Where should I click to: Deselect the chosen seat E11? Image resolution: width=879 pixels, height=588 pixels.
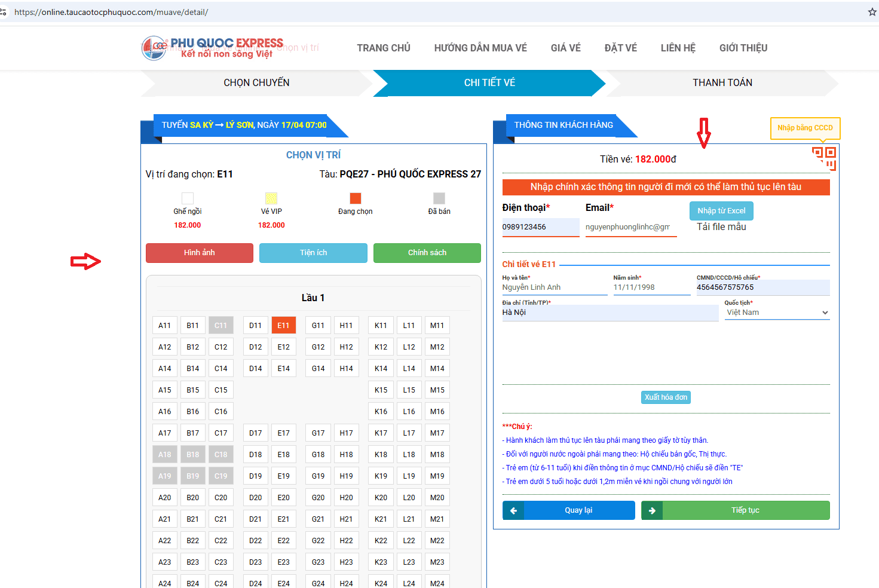click(283, 326)
